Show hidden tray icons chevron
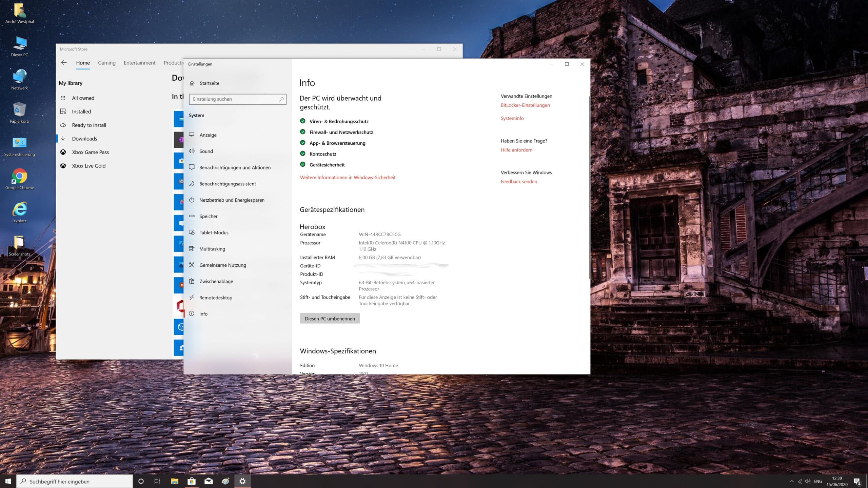 pos(791,481)
